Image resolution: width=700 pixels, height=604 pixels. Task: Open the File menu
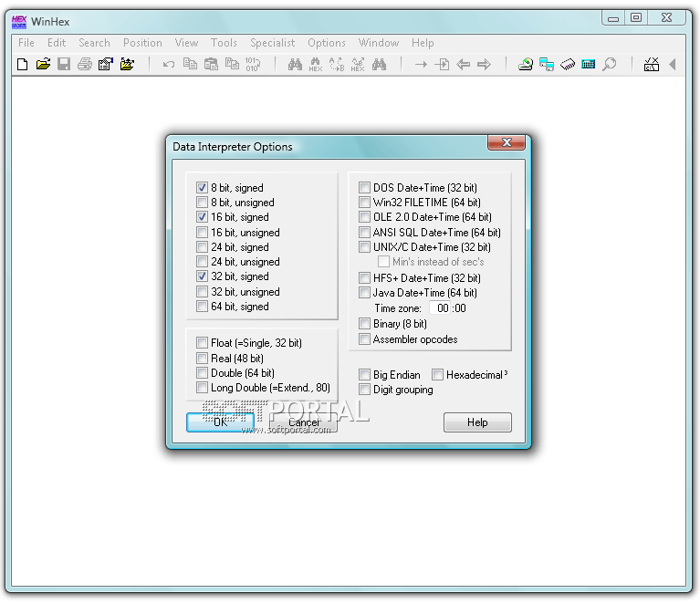coord(26,43)
